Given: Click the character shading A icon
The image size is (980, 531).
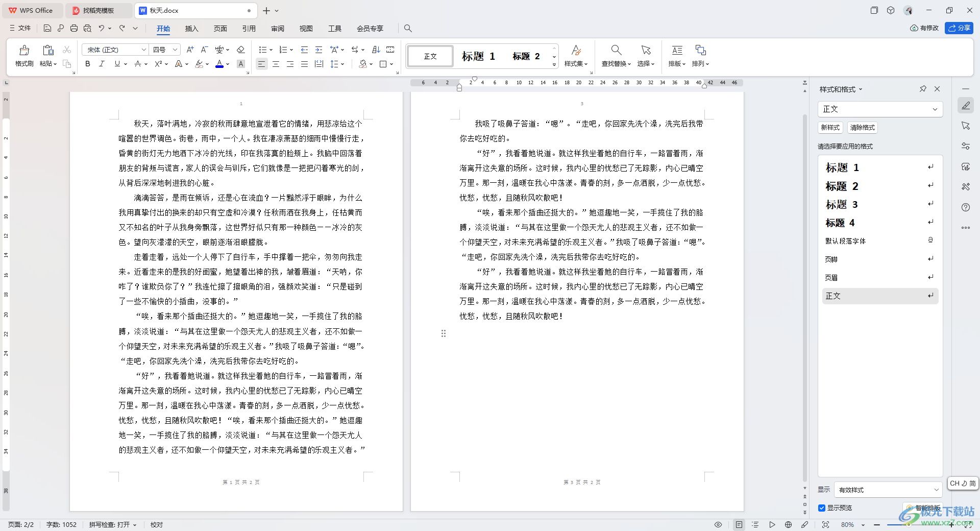Looking at the screenshot, I should [x=241, y=64].
